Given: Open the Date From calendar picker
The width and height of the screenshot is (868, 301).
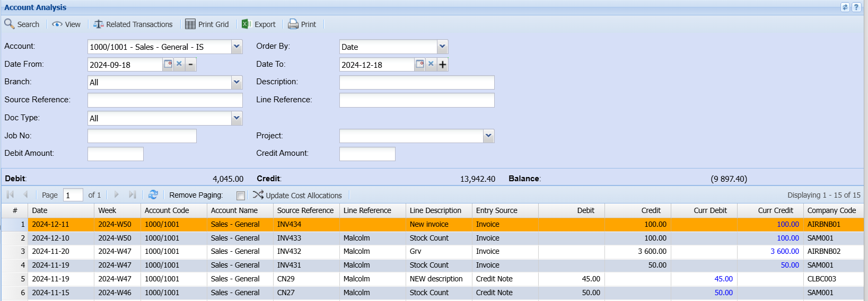Looking at the screenshot, I should coord(168,64).
